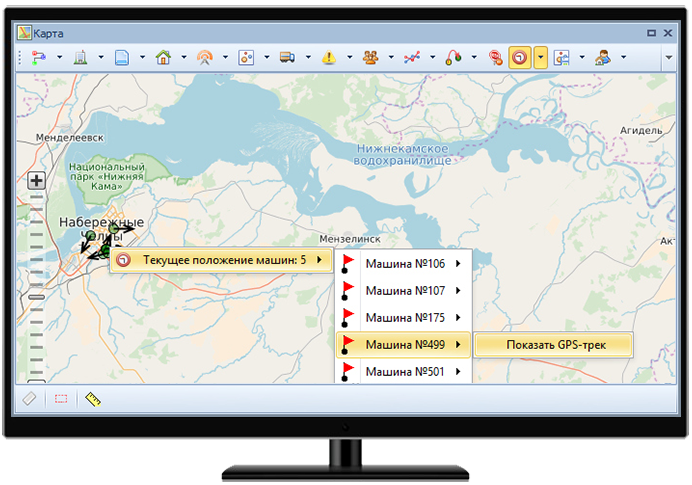Open dropdown arrow next to route points icon

[x=60, y=57]
